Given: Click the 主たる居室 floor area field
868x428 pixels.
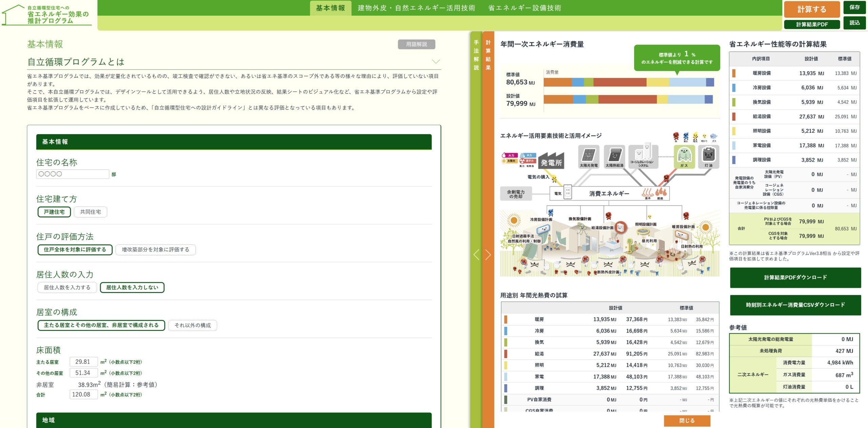Looking at the screenshot, I should (x=83, y=362).
